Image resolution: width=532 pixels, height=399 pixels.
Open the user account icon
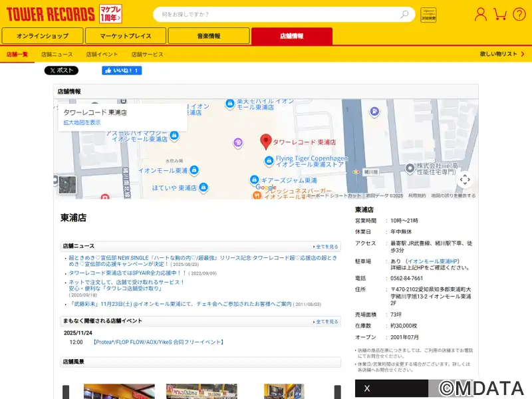(481, 14)
